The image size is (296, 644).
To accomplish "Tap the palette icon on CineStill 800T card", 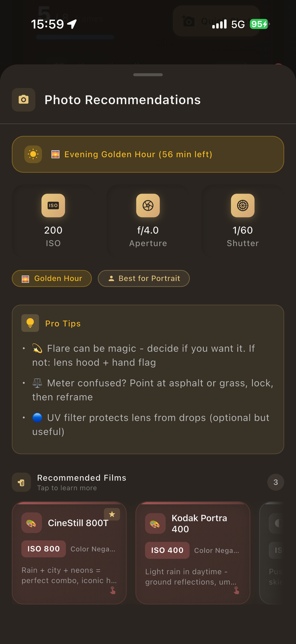I will (31, 523).
